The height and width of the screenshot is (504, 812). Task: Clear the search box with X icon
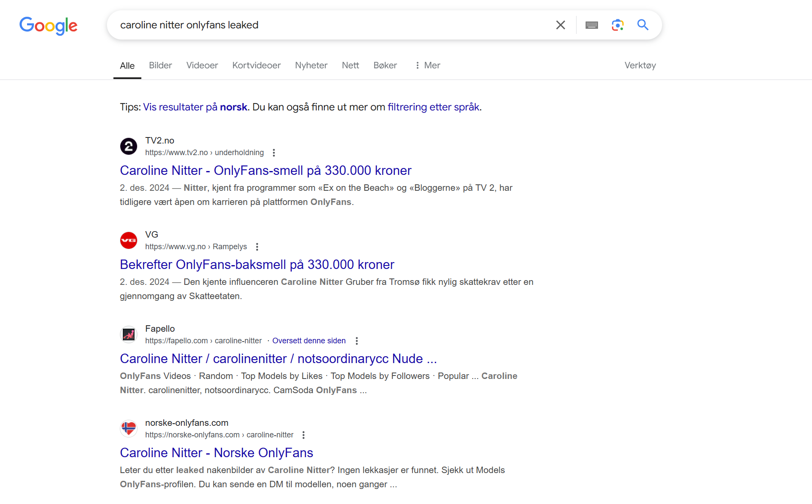tap(560, 25)
